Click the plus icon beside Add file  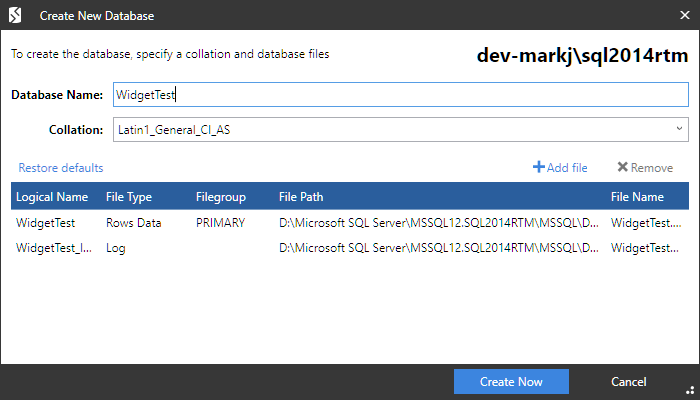click(x=538, y=168)
